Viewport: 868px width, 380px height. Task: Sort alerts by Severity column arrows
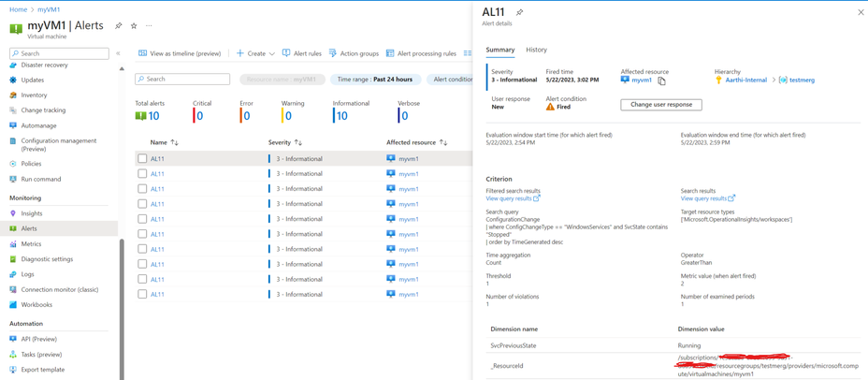297,142
